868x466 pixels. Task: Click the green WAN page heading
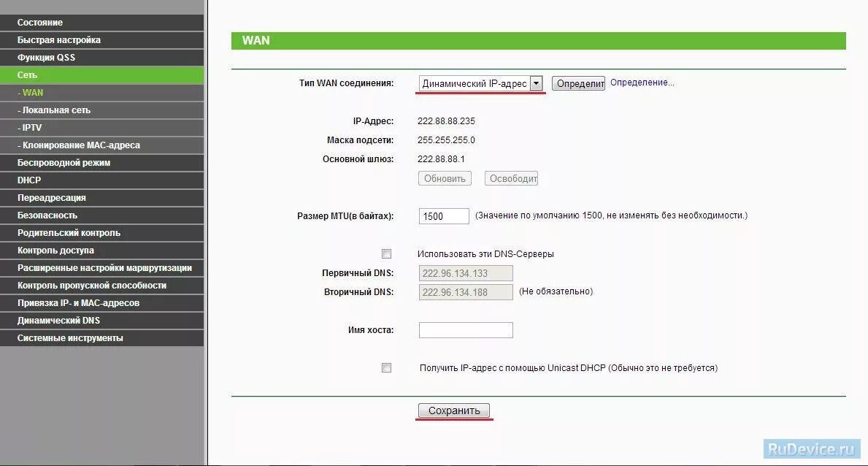click(x=539, y=40)
